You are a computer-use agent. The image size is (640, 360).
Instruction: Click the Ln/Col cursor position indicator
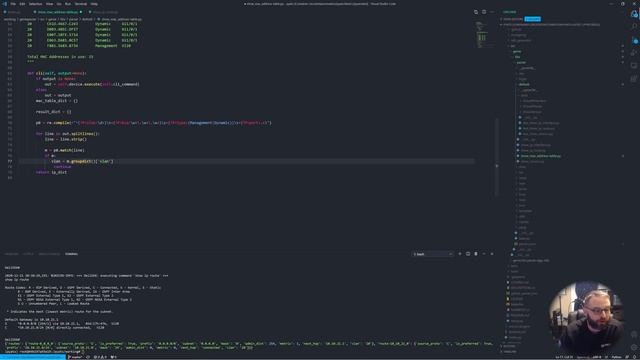564,357
